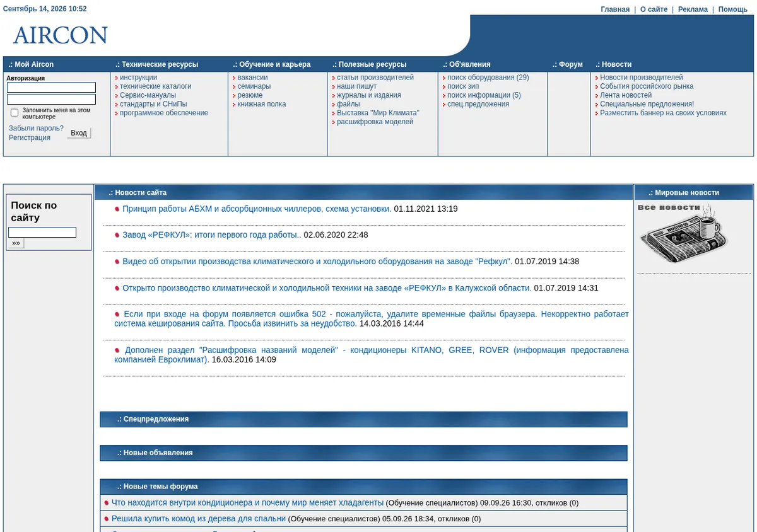Open the 'Регистрация' link

(30, 138)
